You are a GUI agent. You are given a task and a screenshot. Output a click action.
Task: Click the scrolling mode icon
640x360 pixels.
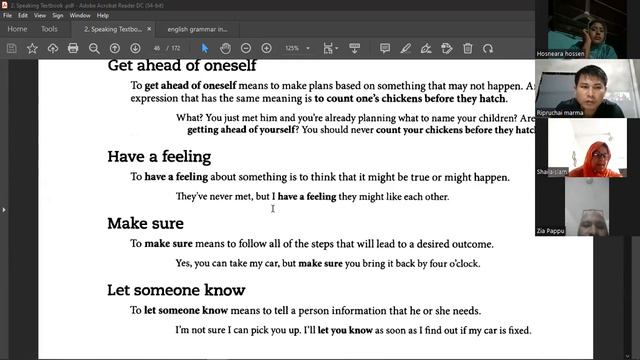coord(354,48)
